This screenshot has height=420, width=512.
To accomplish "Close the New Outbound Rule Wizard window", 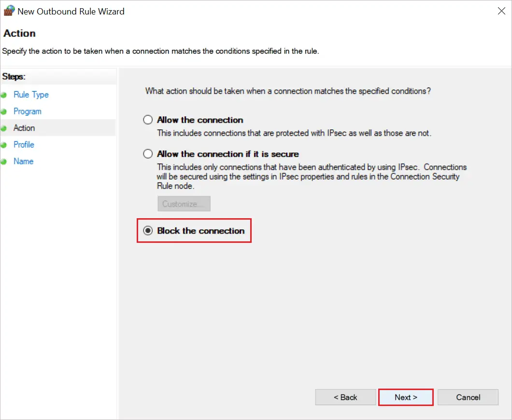I will pos(501,11).
